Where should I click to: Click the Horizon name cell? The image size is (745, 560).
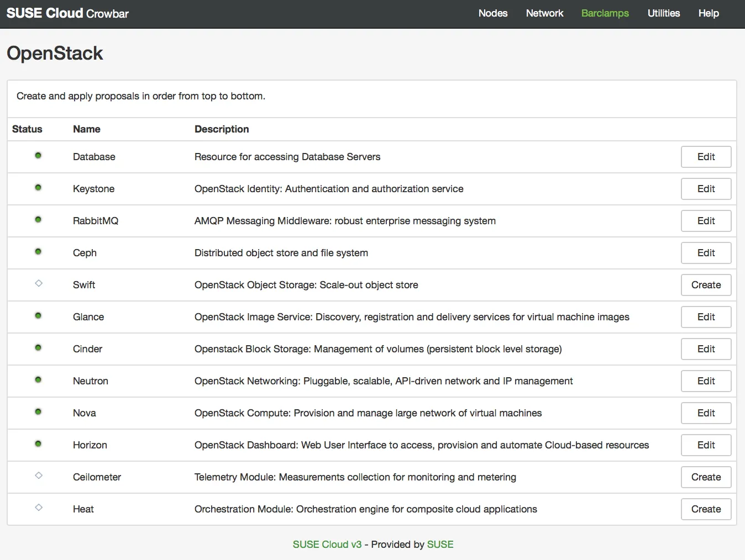pos(90,445)
